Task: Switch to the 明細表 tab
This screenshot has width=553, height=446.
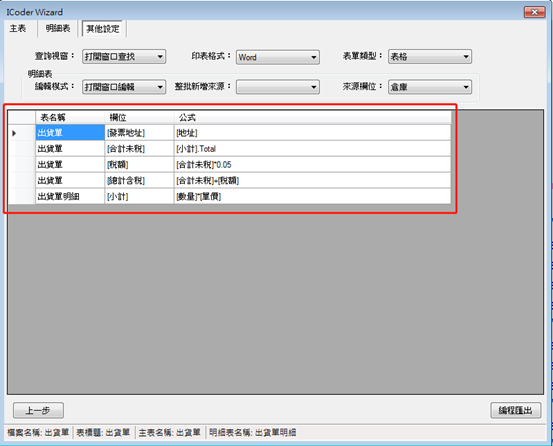Action: pyautogui.click(x=58, y=29)
